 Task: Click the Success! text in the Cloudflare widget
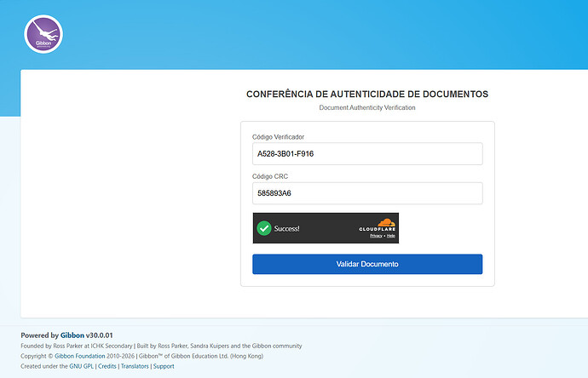287,228
